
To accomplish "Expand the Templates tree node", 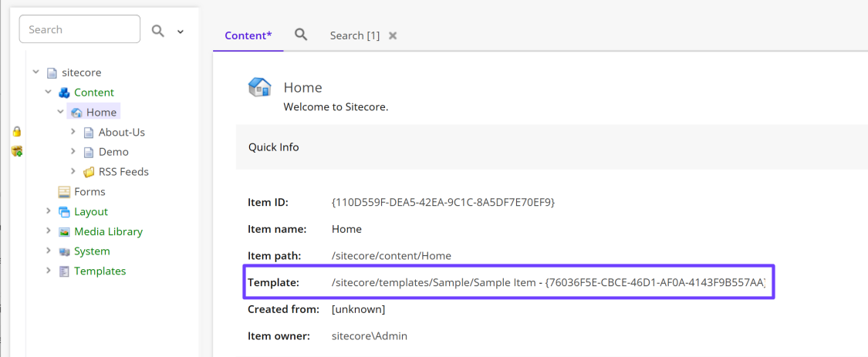I will coord(48,270).
